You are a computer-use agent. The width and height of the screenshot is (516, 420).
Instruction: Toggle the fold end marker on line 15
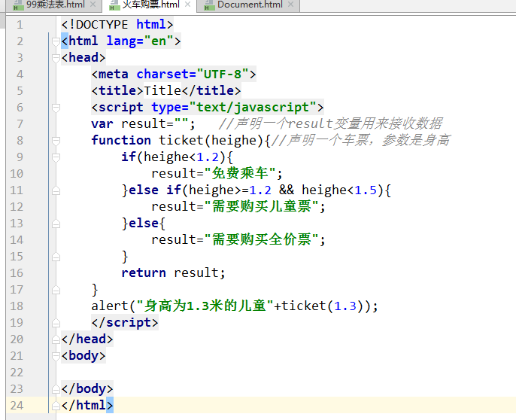[56, 257]
